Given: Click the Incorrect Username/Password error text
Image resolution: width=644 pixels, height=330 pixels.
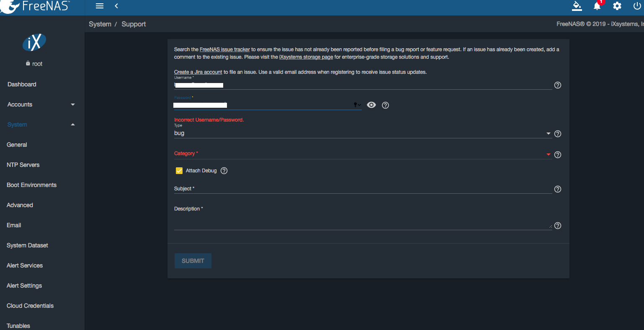Looking at the screenshot, I should point(209,120).
